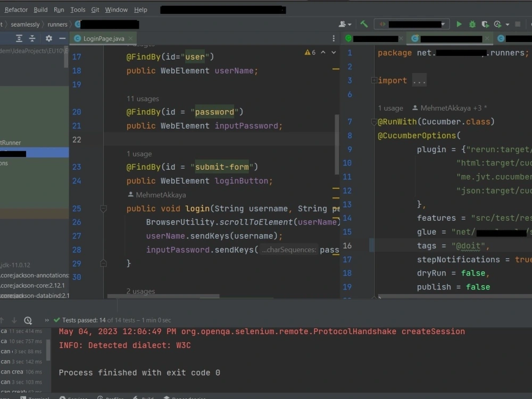Click the LoginPage editor horizontal scrollbar

[163, 296]
